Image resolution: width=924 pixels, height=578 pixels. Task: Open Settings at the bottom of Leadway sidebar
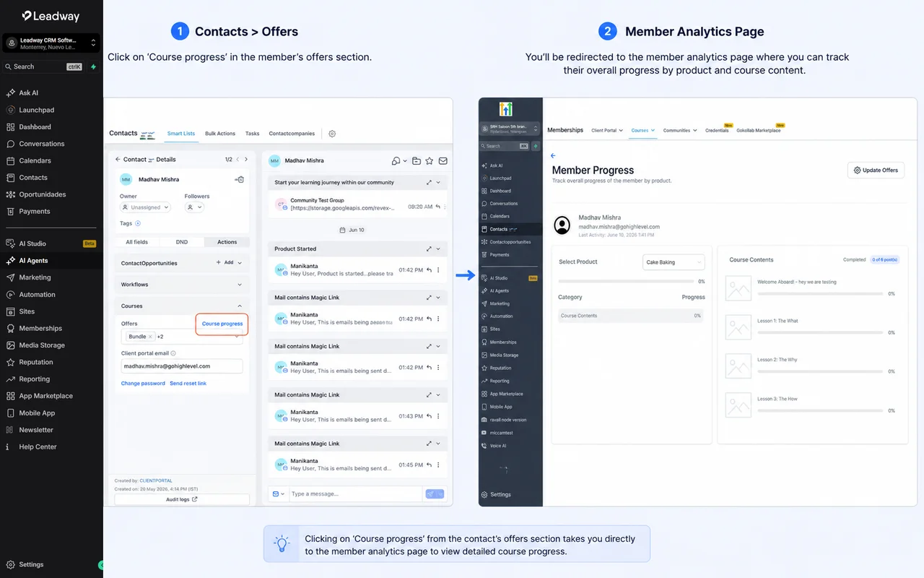pos(31,565)
